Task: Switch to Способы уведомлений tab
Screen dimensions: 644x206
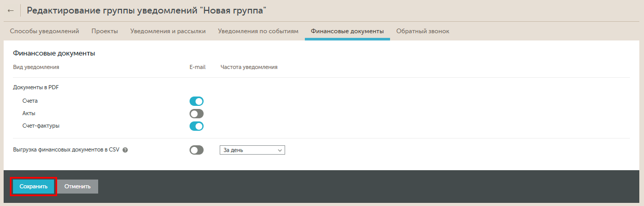Action: pyautogui.click(x=45, y=31)
